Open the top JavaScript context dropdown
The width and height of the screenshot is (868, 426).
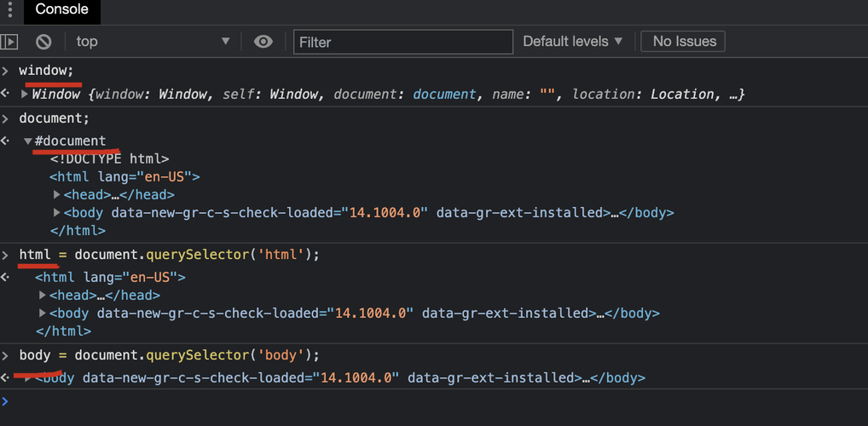click(x=153, y=42)
